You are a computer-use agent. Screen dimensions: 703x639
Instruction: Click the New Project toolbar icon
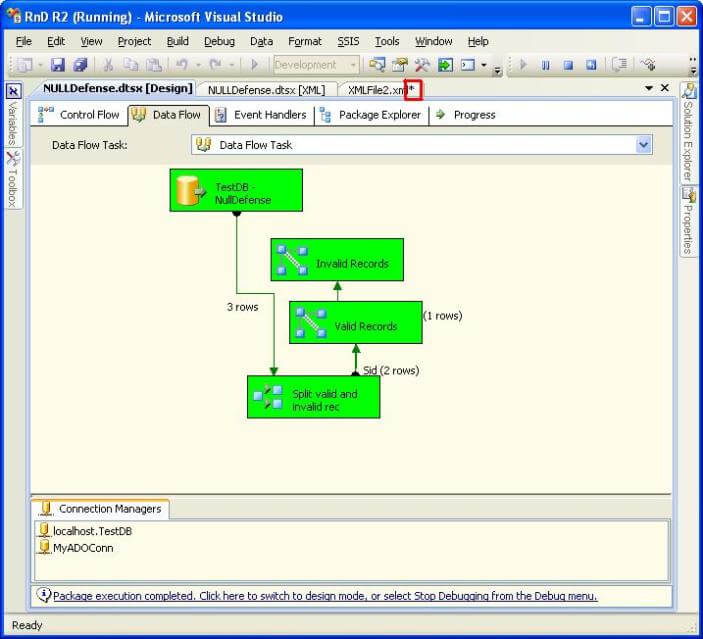pyautogui.click(x=25, y=65)
